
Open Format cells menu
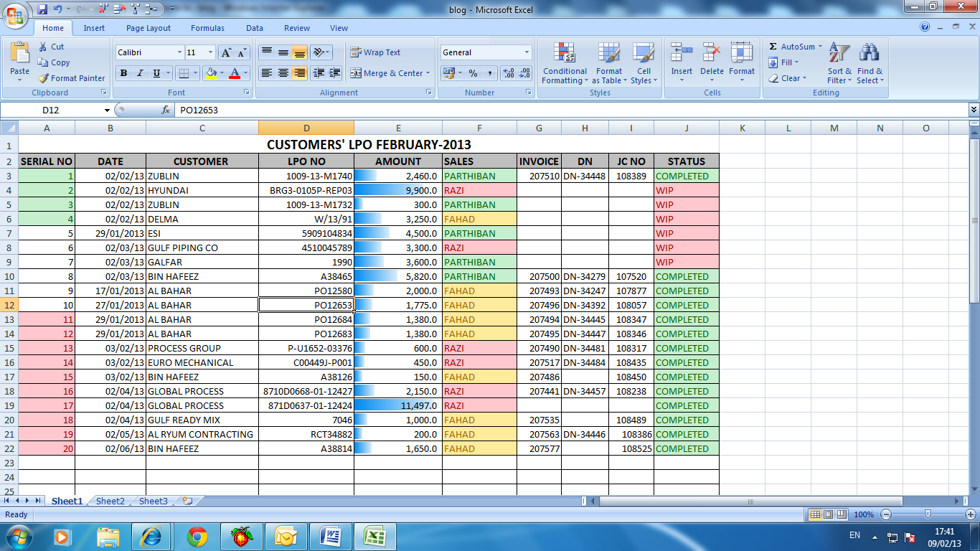(742, 62)
